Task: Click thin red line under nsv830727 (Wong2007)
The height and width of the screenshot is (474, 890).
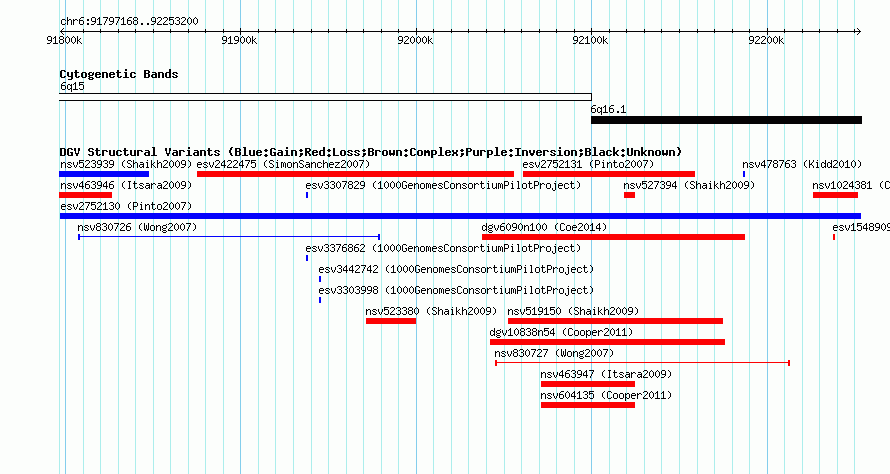Action: click(643, 363)
